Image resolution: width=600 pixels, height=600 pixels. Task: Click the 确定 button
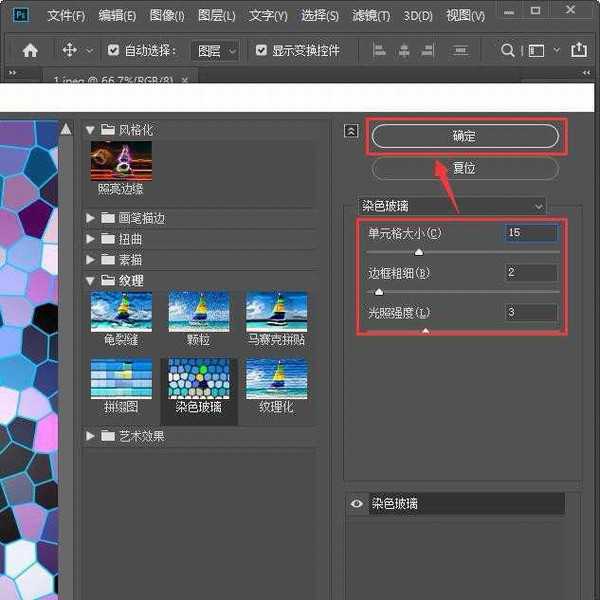463,136
